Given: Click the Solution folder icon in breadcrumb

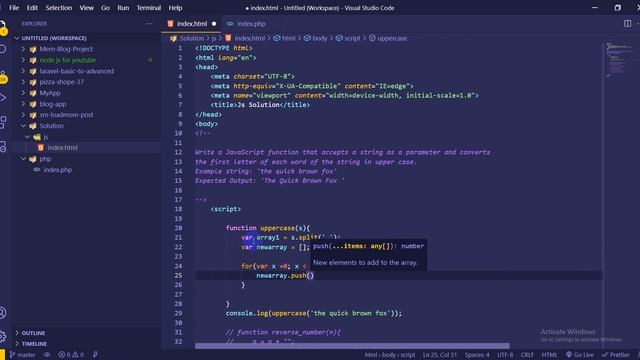Looking at the screenshot, I should click(173, 38).
